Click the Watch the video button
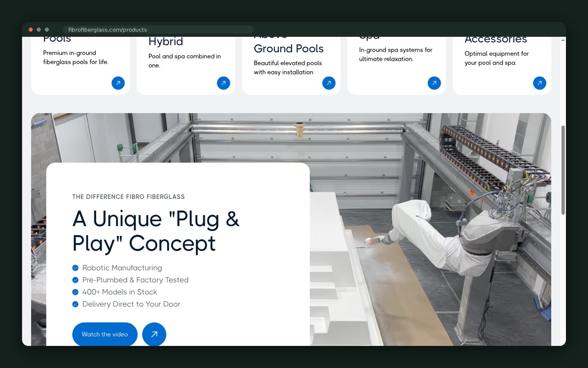The width and height of the screenshot is (588, 368). point(105,334)
